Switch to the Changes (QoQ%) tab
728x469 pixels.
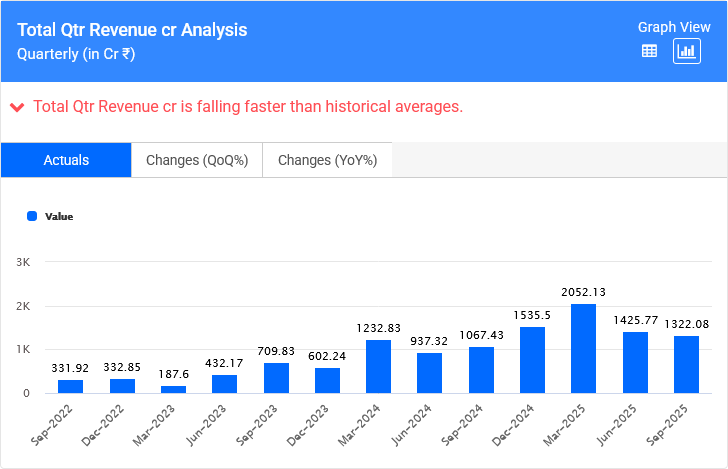click(x=197, y=160)
